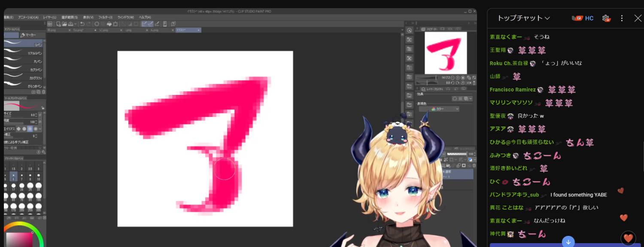Select the ざらつきペン brush
Screen dimensions: 644x247
click(x=24, y=85)
